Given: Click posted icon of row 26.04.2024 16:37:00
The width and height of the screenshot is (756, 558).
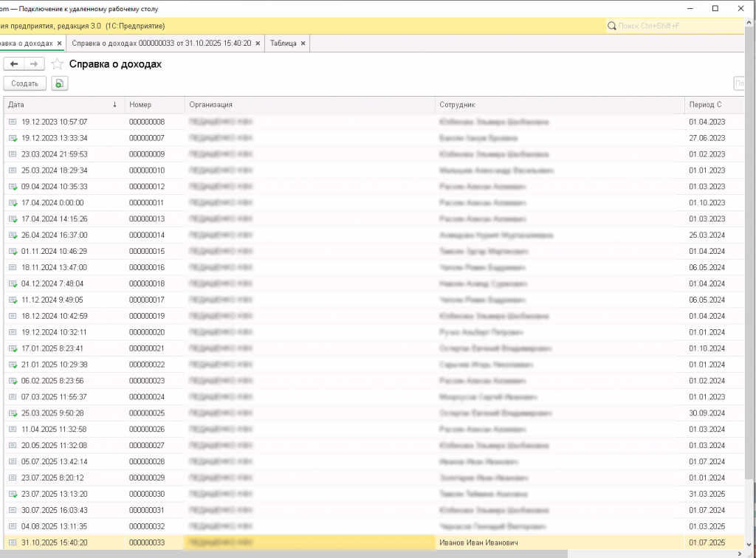Looking at the screenshot, I should [x=13, y=235].
